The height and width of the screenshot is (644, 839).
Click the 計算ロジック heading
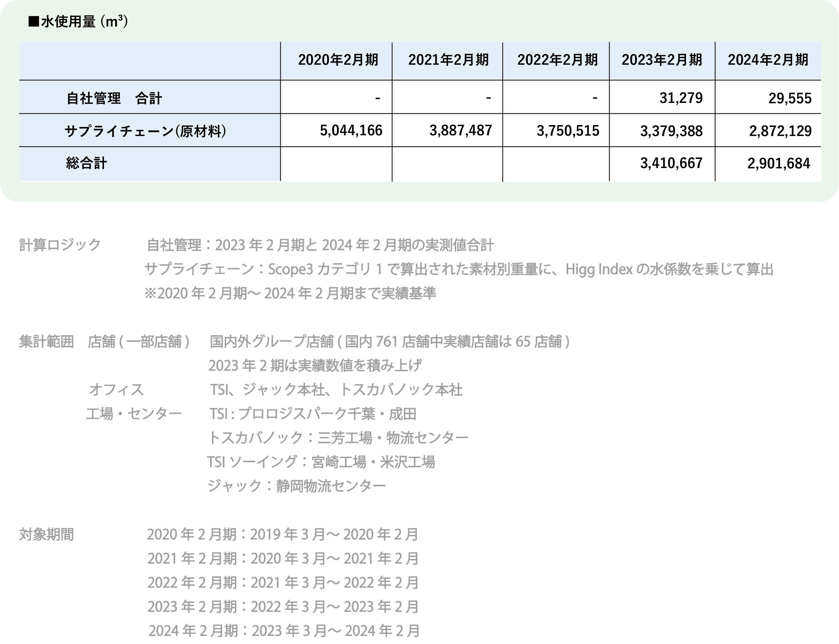(x=60, y=245)
